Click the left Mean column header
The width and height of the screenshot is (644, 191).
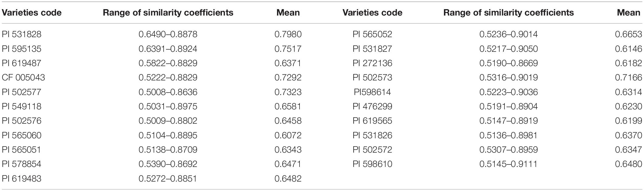coord(288,12)
